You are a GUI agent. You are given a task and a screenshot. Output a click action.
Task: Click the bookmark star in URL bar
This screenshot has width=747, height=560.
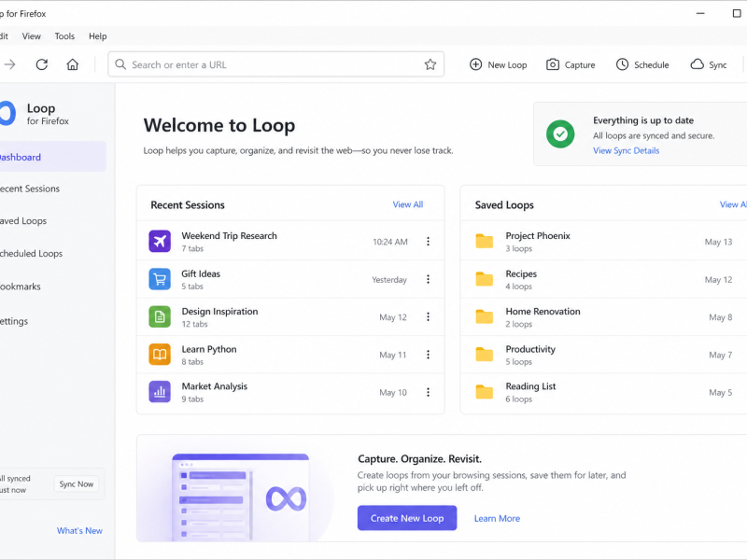point(430,64)
